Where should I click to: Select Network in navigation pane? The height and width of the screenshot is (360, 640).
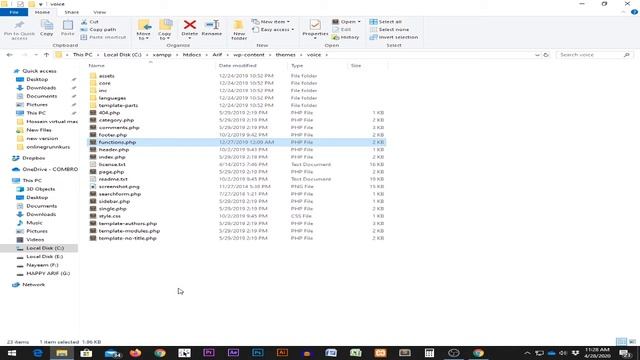[33, 284]
